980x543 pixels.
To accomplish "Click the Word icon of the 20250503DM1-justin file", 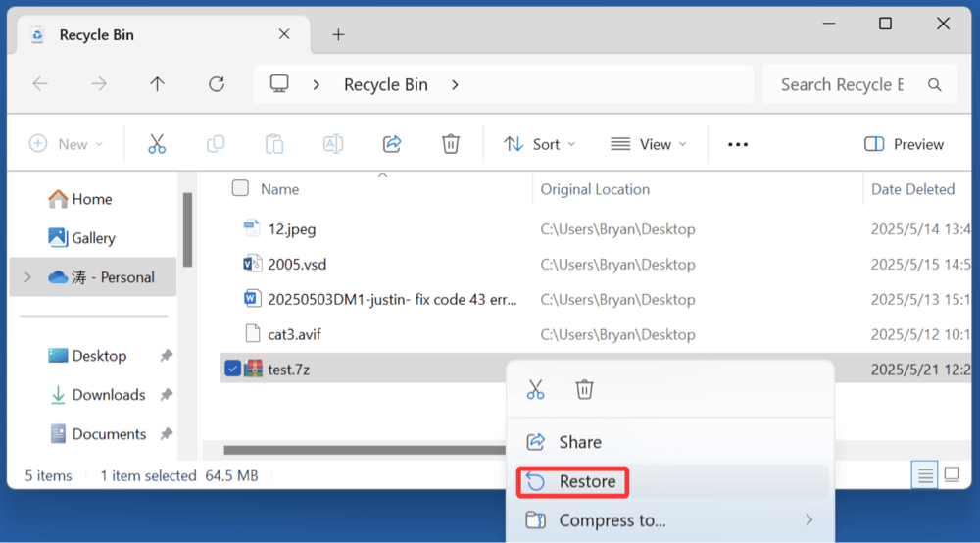I will click(x=252, y=299).
